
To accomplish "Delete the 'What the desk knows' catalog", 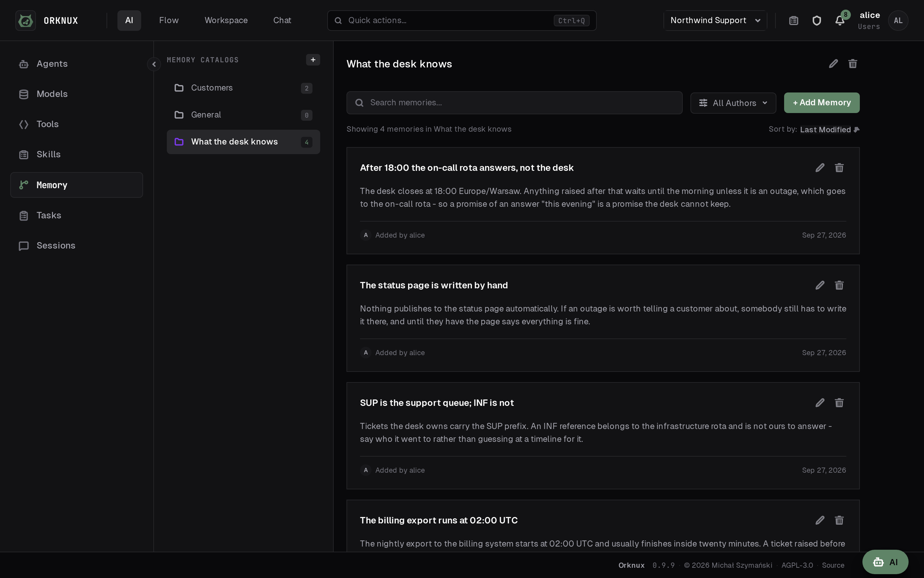I will tap(852, 64).
